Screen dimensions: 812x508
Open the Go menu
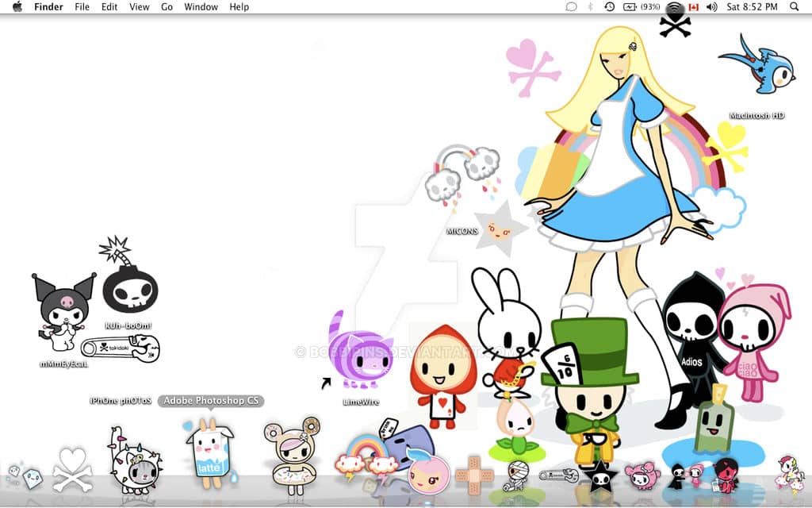(x=167, y=6)
